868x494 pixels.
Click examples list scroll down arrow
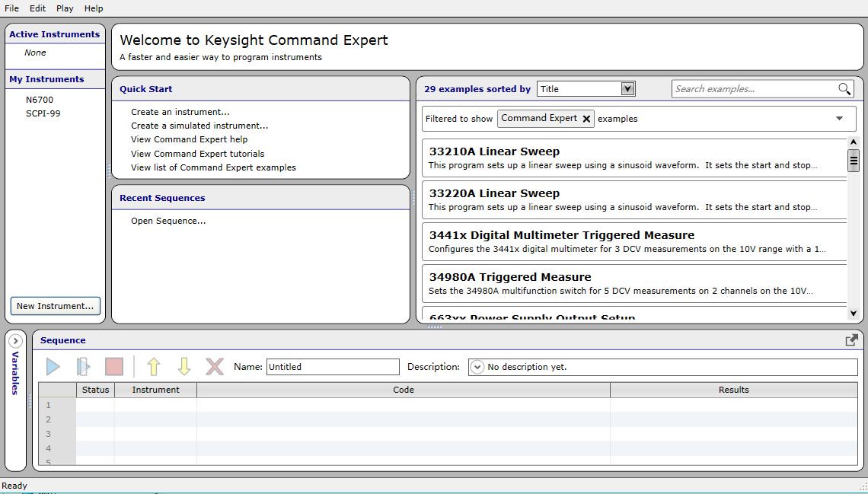click(x=854, y=313)
